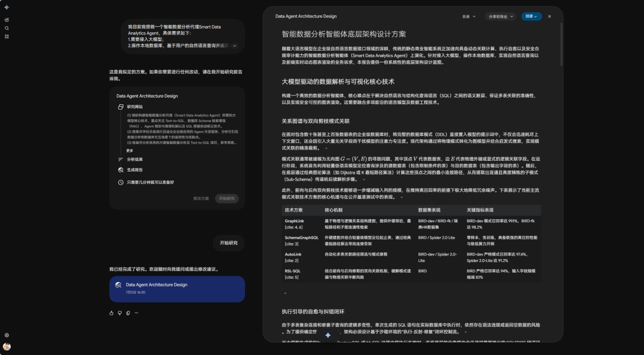Start a new chat from sidebar icon
The image size is (644, 355).
tap(7, 20)
